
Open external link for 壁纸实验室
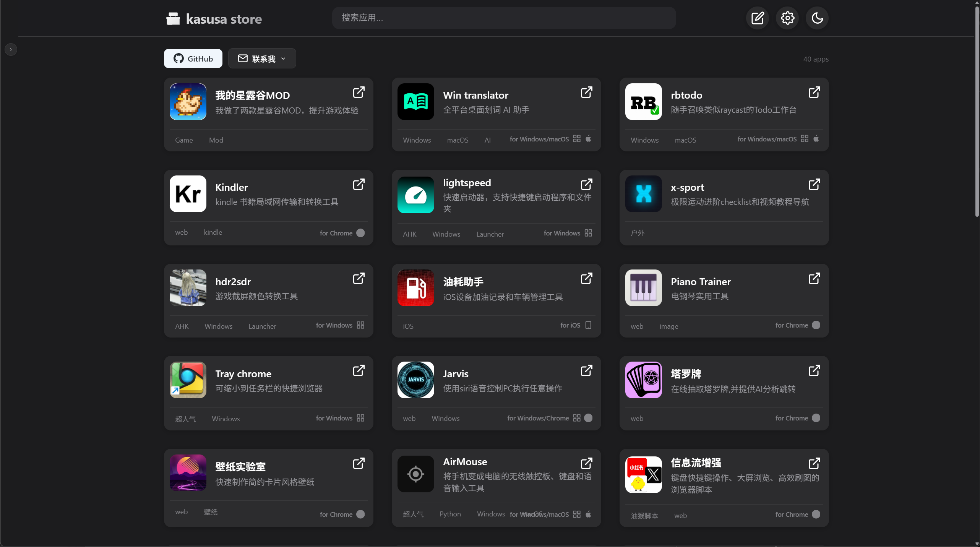(x=359, y=464)
